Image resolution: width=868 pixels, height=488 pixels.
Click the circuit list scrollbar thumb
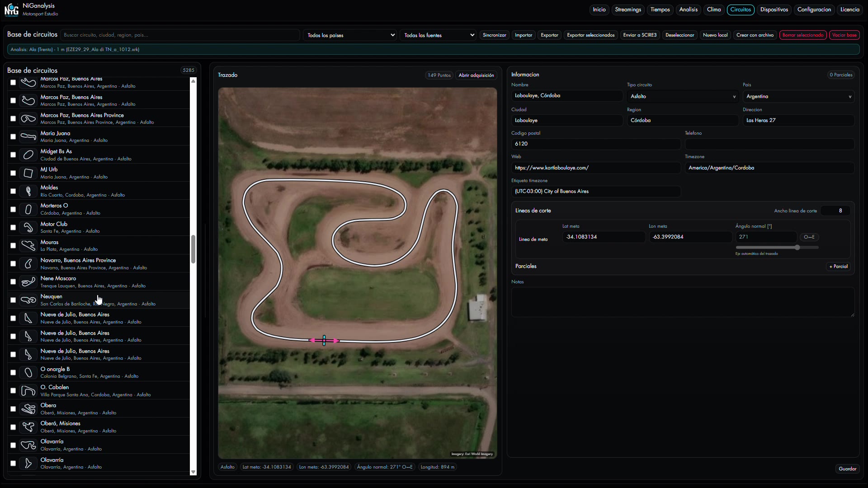click(193, 249)
